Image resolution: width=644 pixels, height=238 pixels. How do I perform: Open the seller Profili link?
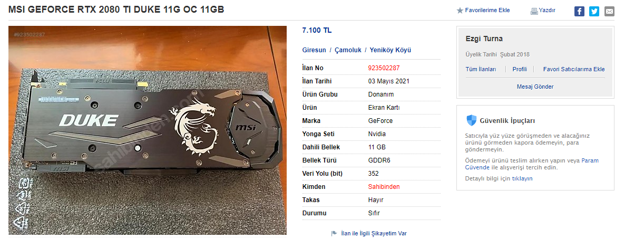click(520, 69)
